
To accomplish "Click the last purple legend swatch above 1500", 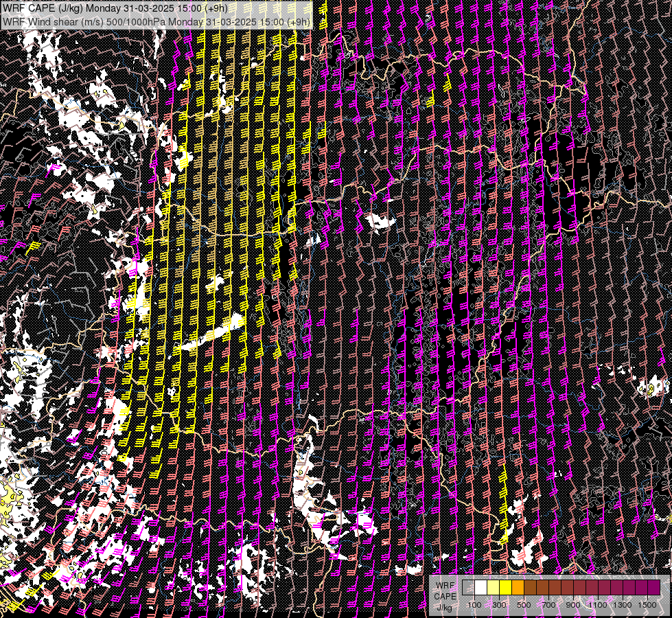I will pyautogui.click(x=653, y=587).
